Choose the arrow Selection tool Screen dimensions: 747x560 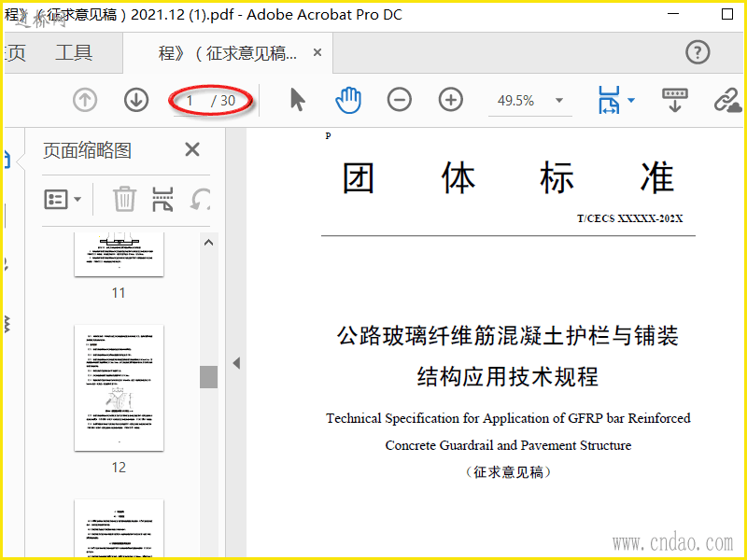pyautogui.click(x=297, y=100)
